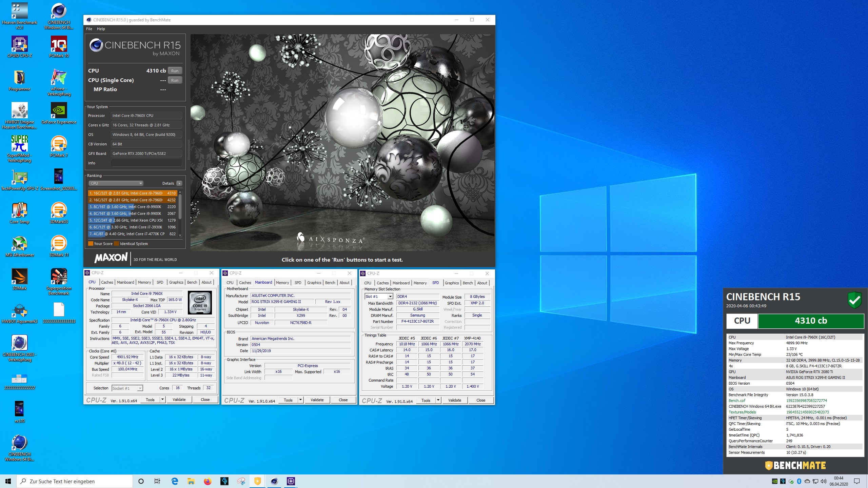
Task: Open File Explorer from the taskbar
Action: click(x=191, y=481)
